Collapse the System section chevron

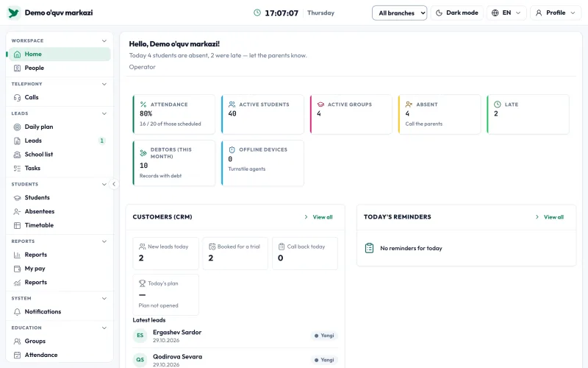click(x=104, y=298)
